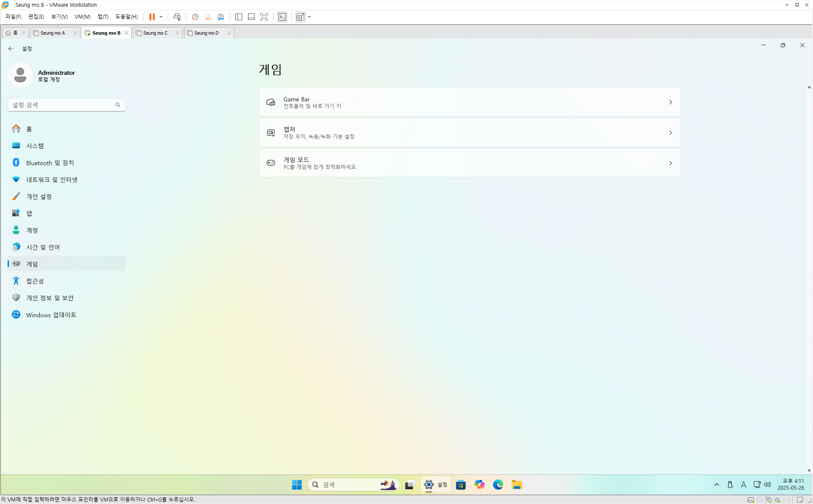Toggle the console view icon
This screenshot has width=813, height=504.
tap(282, 17)
